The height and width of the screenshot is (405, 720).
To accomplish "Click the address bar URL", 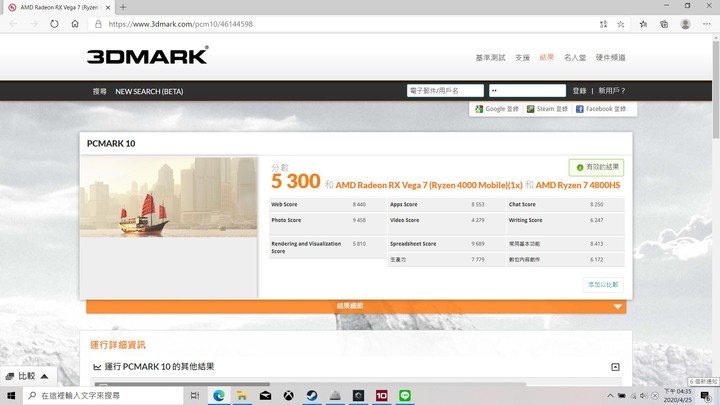I will point(180,24).
